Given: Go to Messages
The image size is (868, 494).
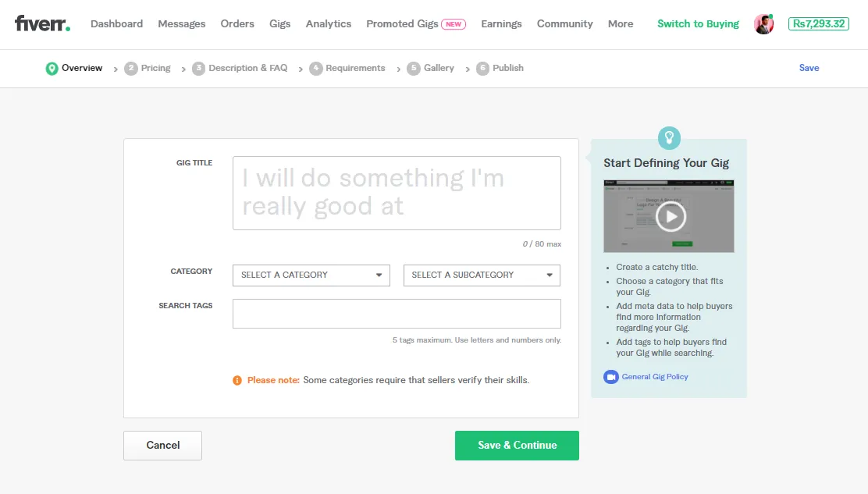Looking at the screenshot, I should click(x=182, y=23).
